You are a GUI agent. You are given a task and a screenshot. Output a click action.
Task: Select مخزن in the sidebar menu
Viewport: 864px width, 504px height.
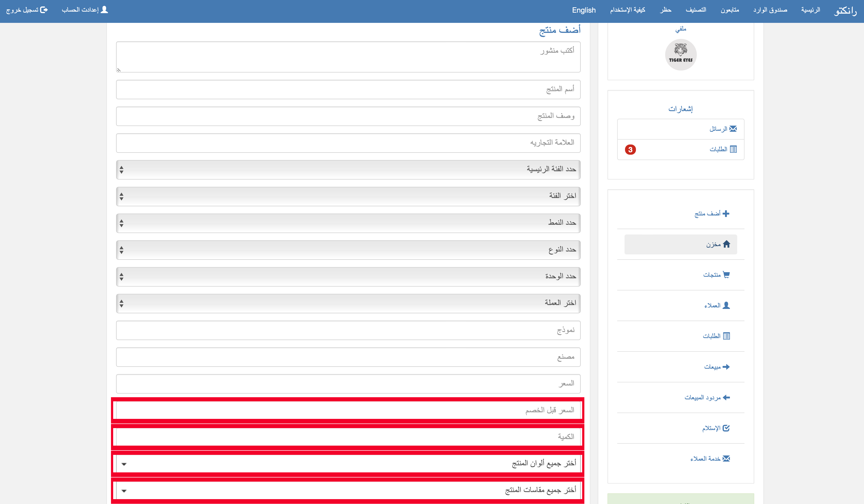[x=680, y=244]
